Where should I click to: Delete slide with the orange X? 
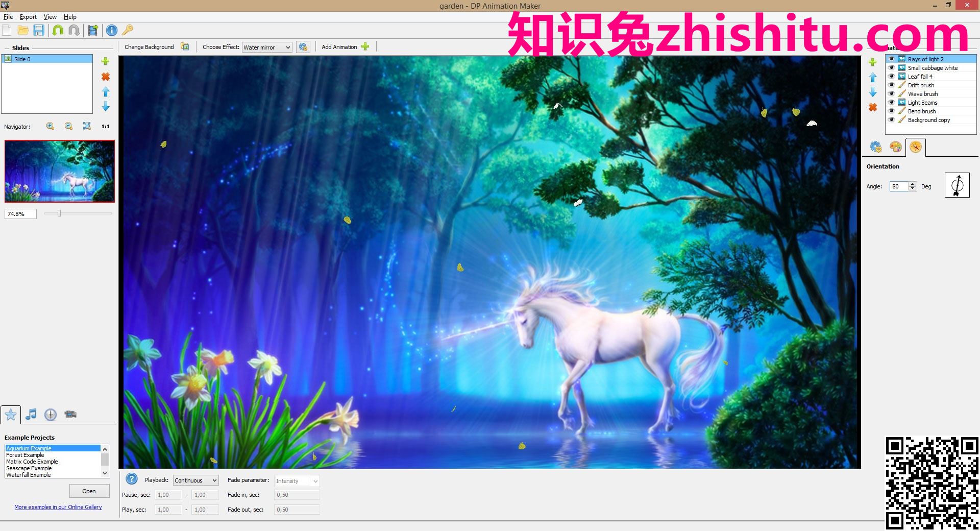point(106,77)
